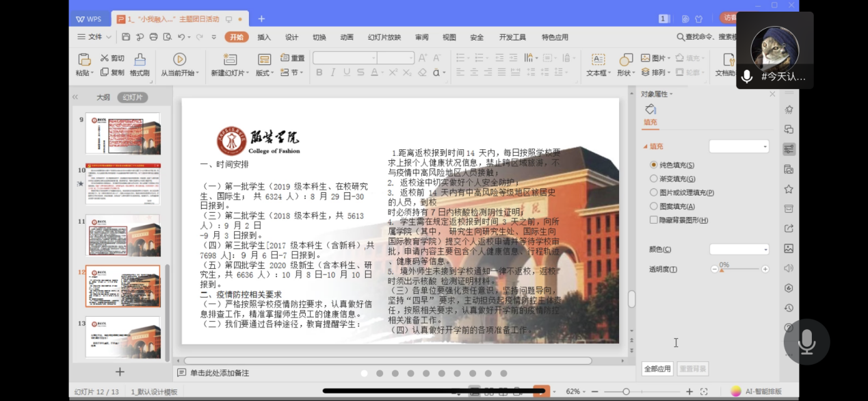The height and width of the screenshot is (401, 868).
Task: Expand the Layout (版式) dropdown
Action: pos(264,73)
